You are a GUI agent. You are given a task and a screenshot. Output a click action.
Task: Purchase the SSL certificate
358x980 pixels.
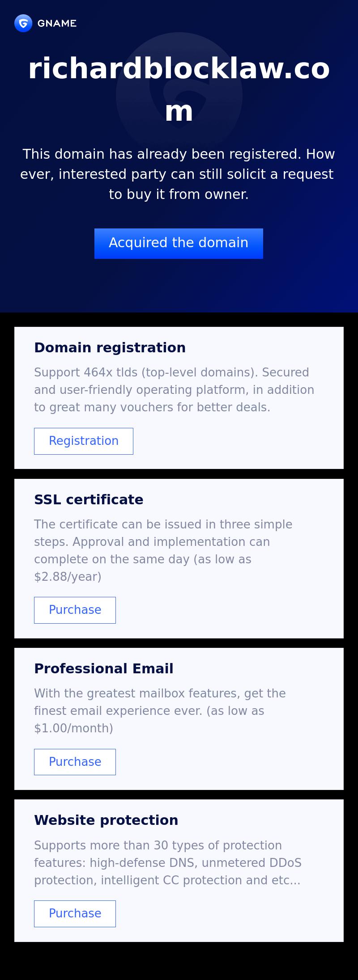click(x=75, y=610)
